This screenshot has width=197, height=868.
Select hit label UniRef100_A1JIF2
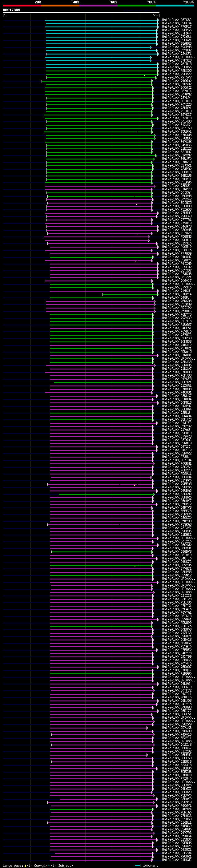tap(177, 423)
